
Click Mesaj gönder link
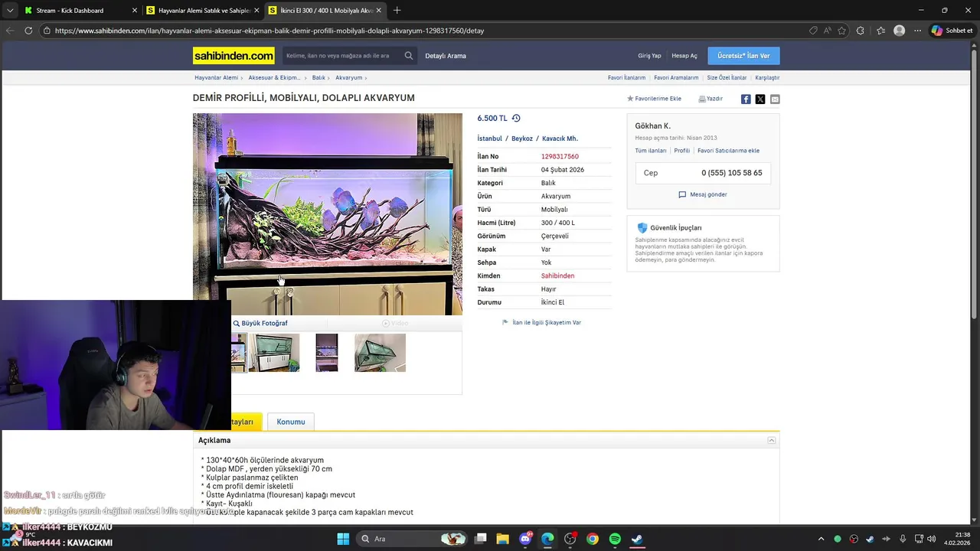[x=708, y=194]
